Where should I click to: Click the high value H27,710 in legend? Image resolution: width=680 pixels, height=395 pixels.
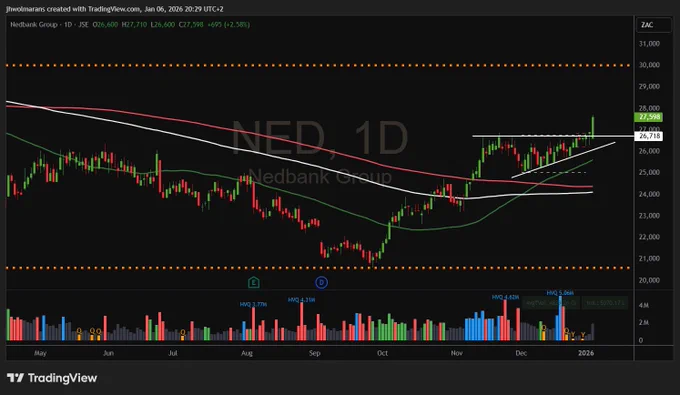134,25
